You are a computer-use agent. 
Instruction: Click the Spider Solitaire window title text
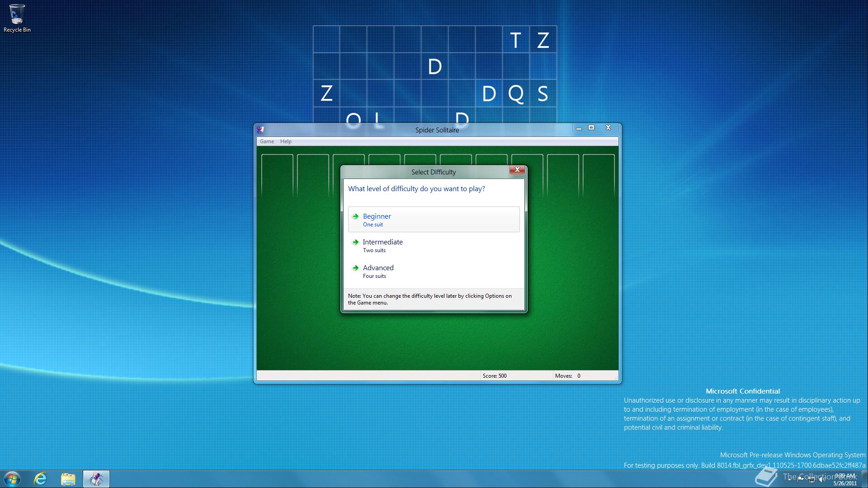coord(437,130)
